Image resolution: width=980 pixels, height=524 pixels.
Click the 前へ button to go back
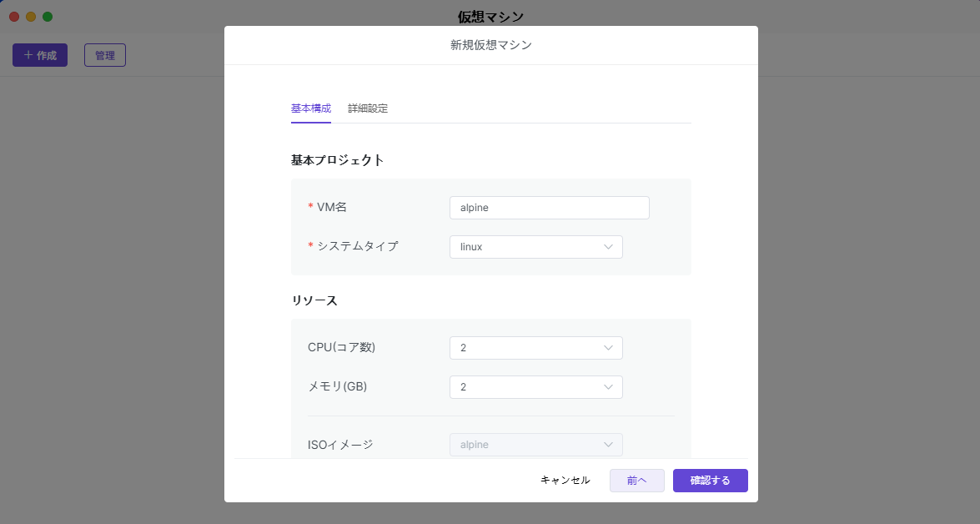pyautogui.click(x=637, y=481)
